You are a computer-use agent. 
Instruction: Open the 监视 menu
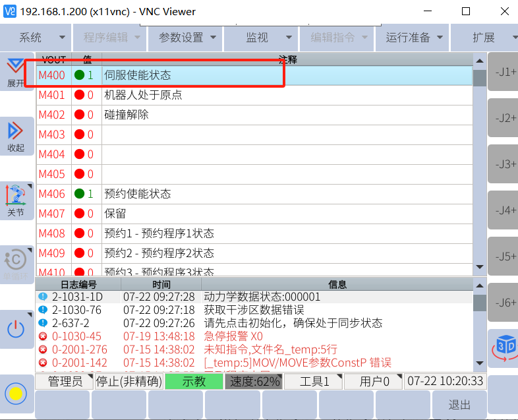click(x=262, y=38)
